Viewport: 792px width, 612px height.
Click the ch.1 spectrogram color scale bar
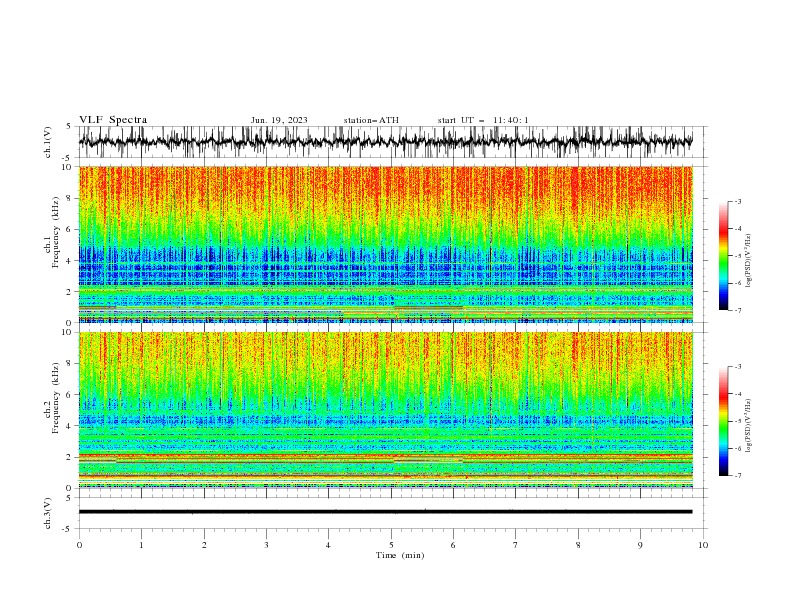coord(723,255)
